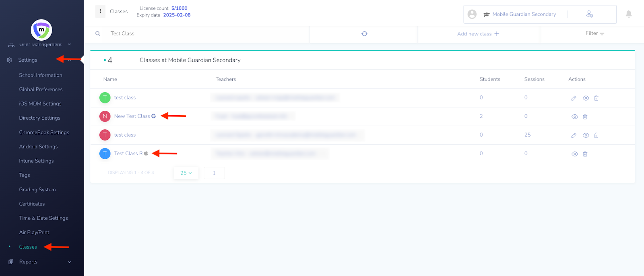Navigate to Android Settings
Viewport: 644px width, 276px height.
[x=38, y=147]
